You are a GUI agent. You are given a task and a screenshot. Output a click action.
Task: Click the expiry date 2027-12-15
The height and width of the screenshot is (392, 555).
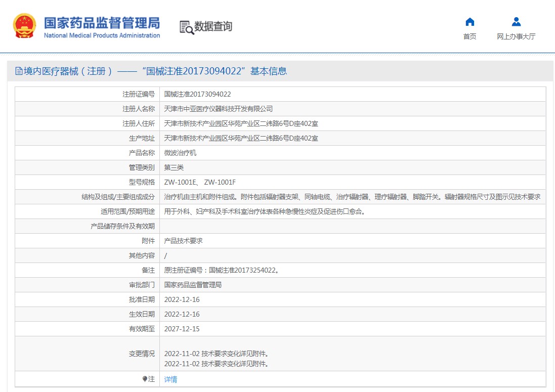(x=182, y=329)
